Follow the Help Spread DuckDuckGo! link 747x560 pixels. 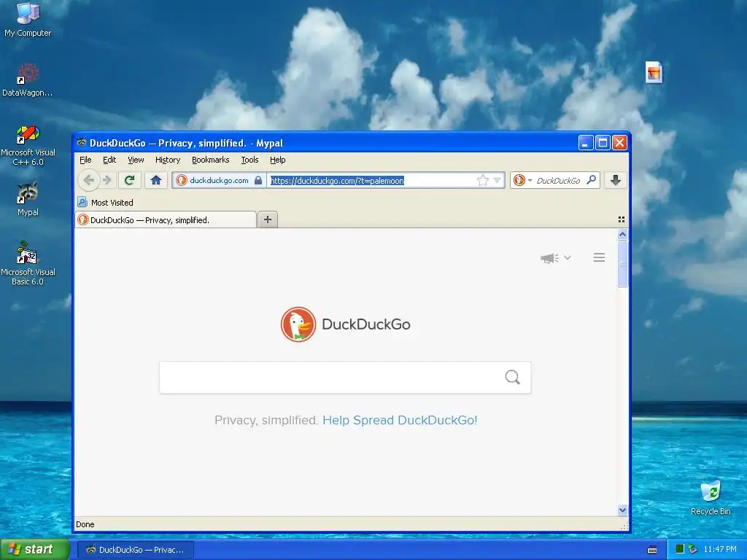[x=400, y=420]
